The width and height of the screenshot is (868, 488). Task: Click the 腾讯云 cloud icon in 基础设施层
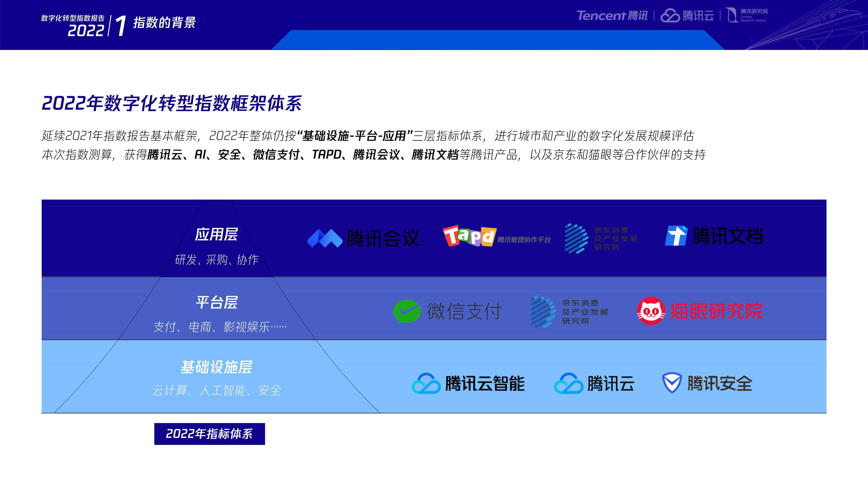point(569,383)
